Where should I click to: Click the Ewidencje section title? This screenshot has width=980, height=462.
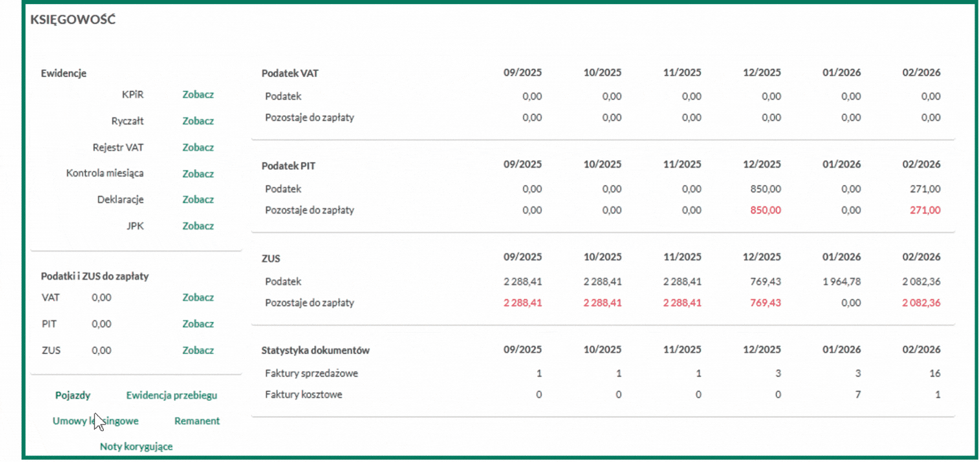coord(63,74)
